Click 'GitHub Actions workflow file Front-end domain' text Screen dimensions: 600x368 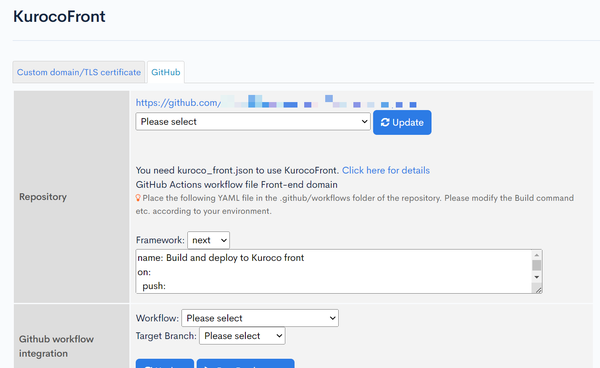point(236,184)
